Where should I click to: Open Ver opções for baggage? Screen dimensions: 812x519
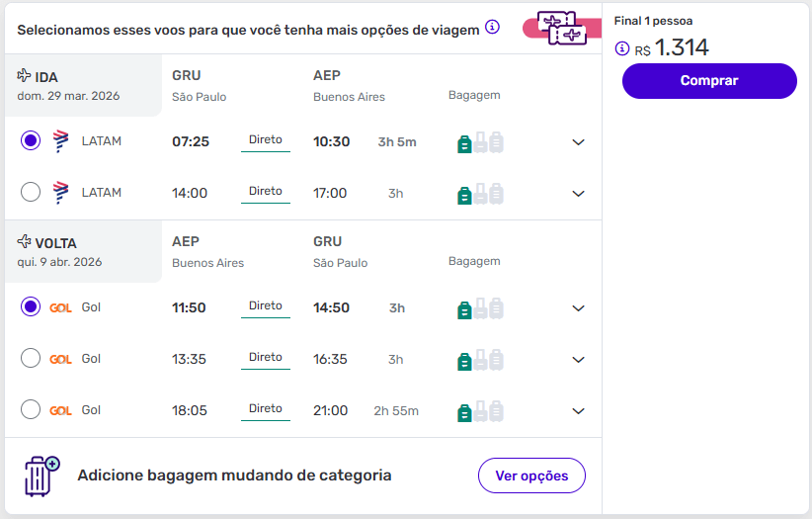(x=531, y=476)
